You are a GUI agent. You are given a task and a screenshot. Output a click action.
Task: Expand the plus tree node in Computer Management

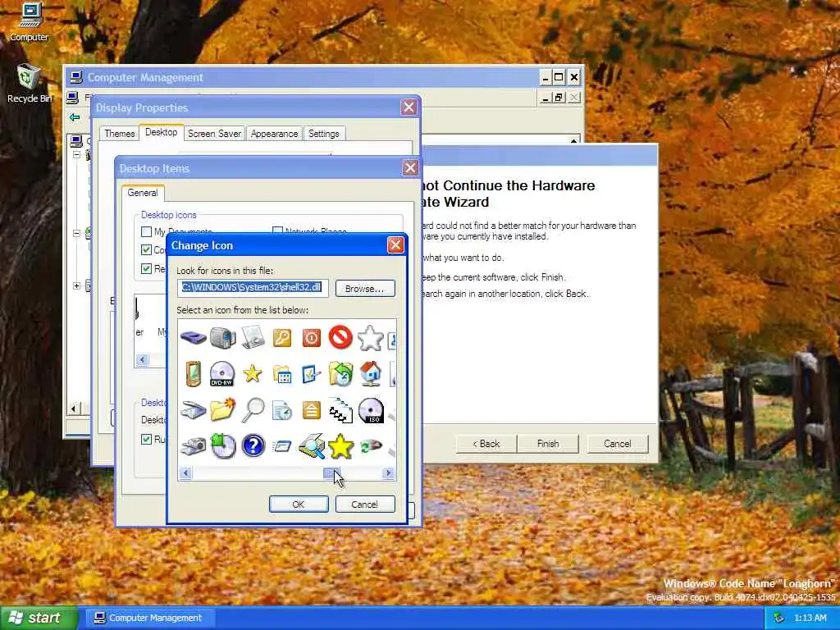tap(76, 285)
